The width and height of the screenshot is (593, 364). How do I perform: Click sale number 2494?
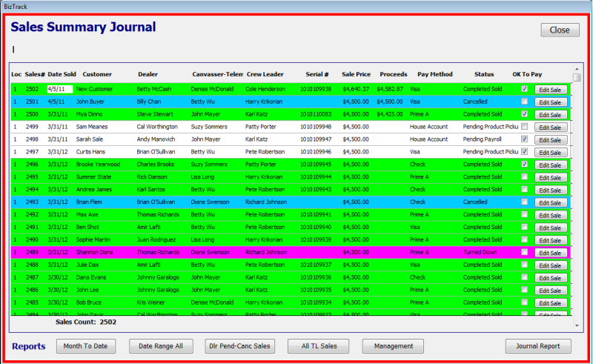click(x=32, y=189)
